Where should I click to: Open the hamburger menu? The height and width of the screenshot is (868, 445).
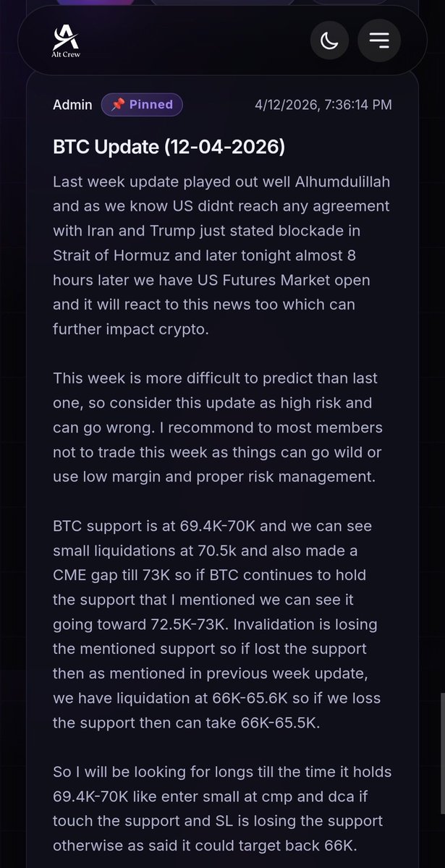click(379, 41)
